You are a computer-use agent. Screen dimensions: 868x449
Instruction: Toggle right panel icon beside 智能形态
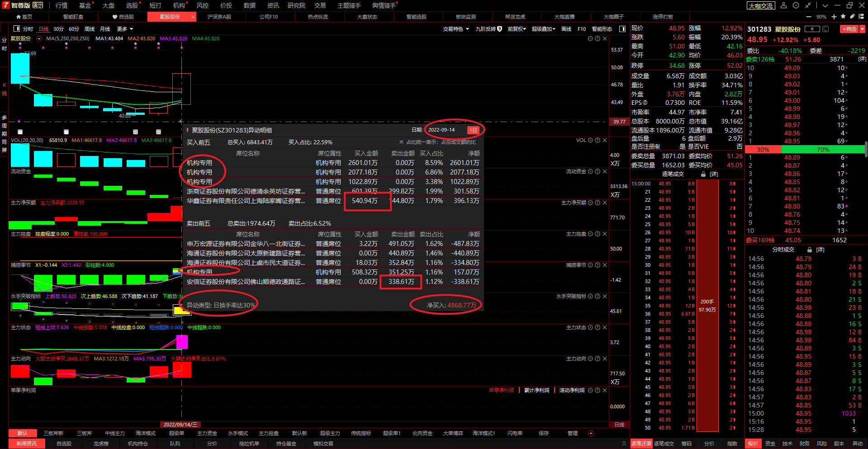(622, 29)
